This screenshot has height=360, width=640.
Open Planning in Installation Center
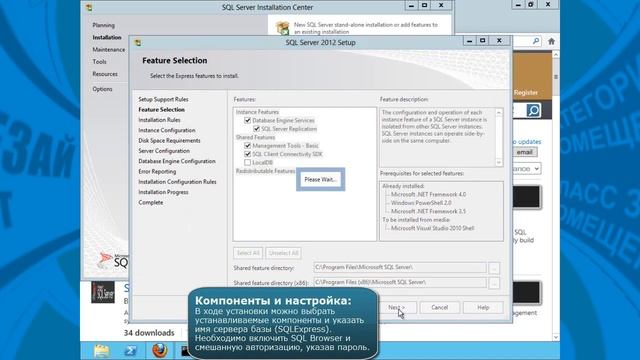pyautogui.click(x=104, y=25)
